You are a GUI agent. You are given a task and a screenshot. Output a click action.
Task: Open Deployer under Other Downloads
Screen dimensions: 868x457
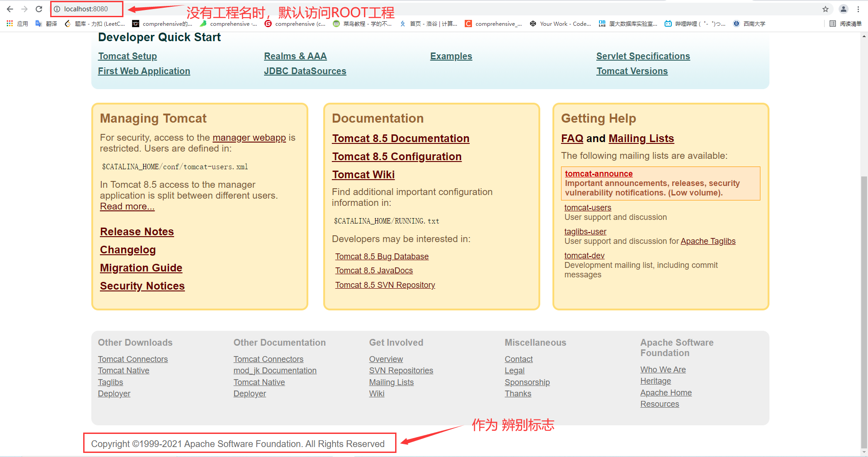click(114, 394)
